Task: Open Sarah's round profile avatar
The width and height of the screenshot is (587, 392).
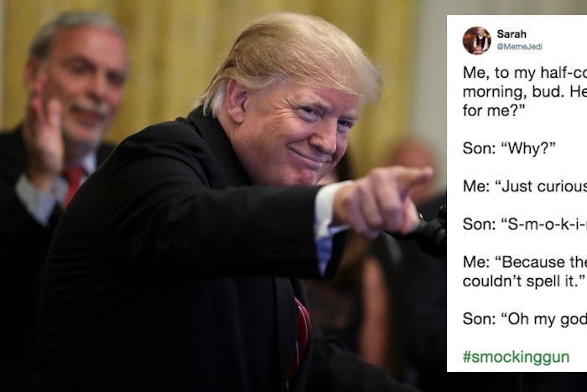Action: 476,40
